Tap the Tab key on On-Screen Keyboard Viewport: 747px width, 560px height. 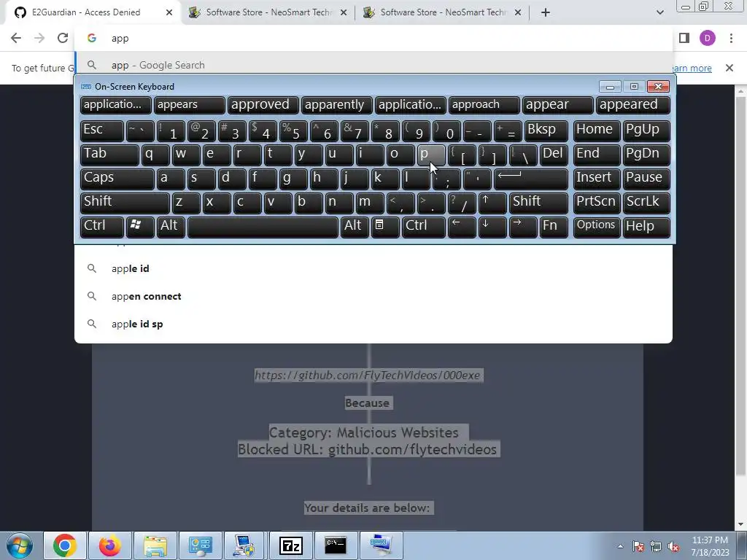coord(109,155)
